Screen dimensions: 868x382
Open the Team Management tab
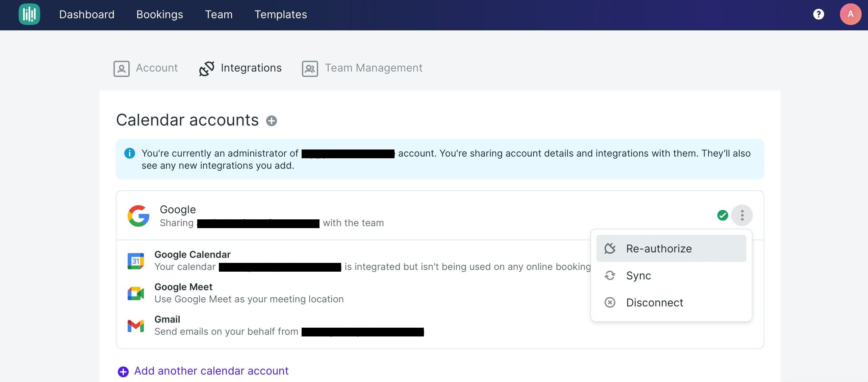point(362,68)
